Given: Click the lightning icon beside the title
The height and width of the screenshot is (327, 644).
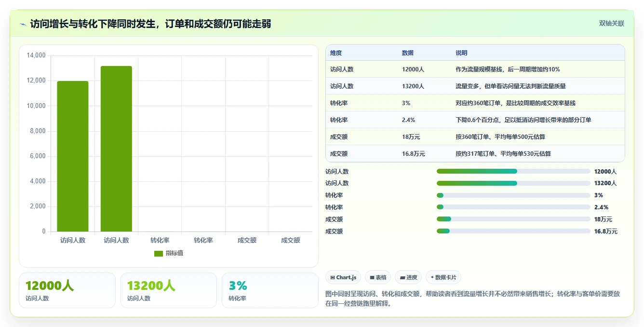Looking at the screenshot, I should point(23,24).
